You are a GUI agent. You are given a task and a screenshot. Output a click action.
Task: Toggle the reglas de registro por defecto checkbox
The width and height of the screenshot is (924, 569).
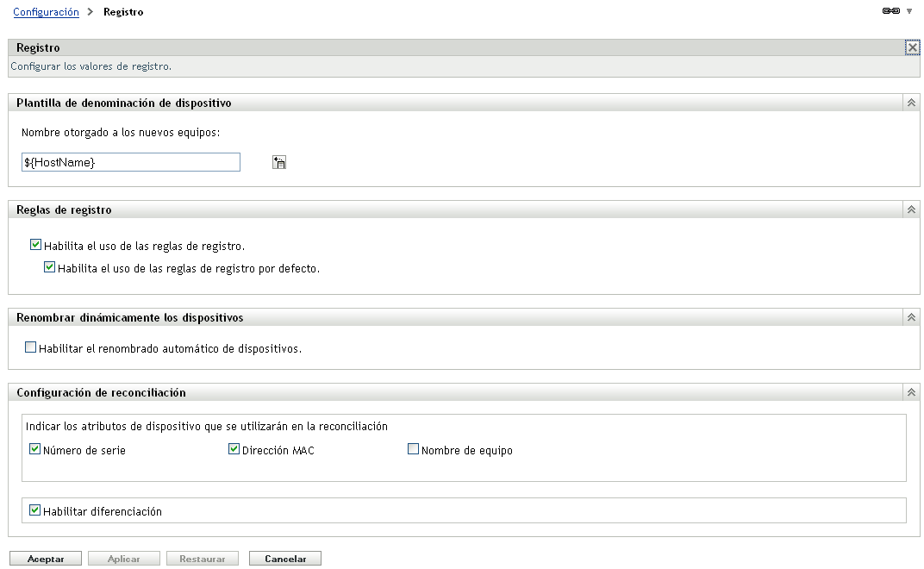tap(49, 267)
